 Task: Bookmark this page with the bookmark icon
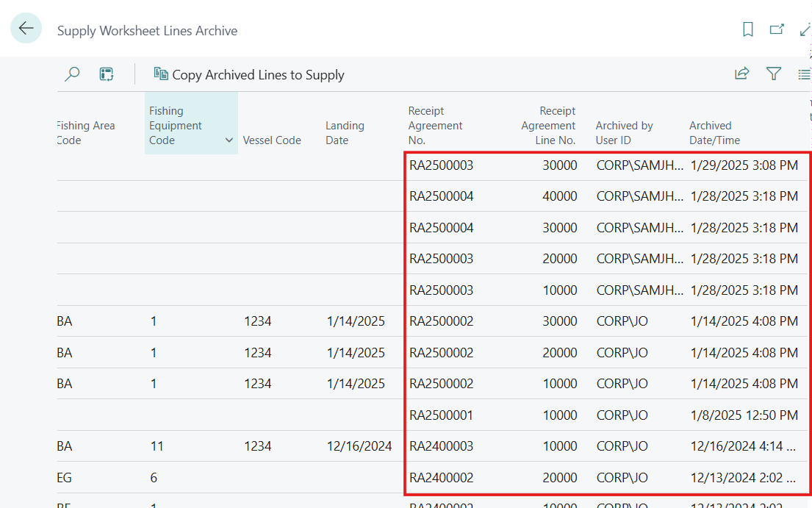(748, 29)
